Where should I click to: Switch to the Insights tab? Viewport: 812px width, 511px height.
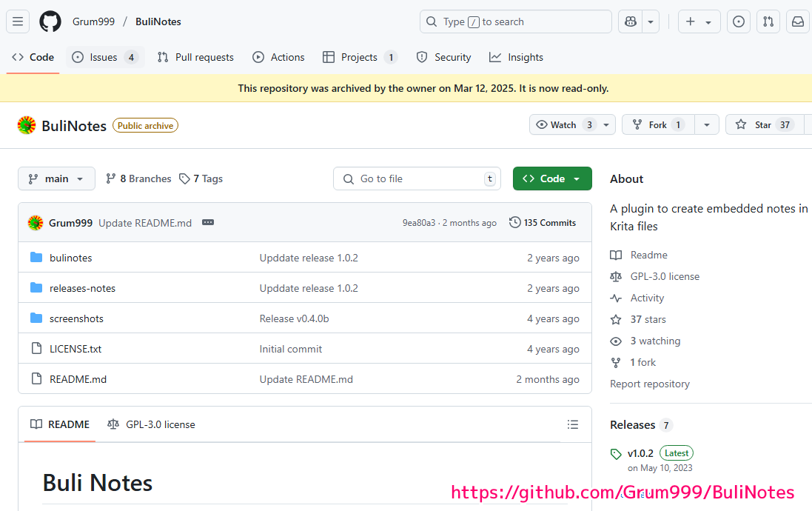[517, 57]
